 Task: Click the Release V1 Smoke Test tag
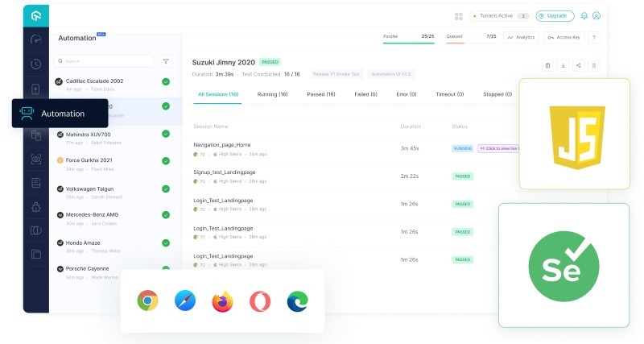pos(336,74)
